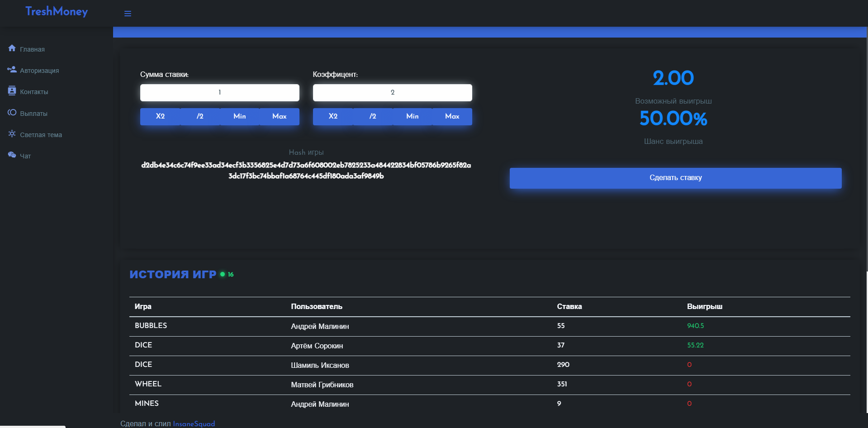The height and width of the screenshot is (428, 868).
Task: Click the hamburger menu icon
Action: (x=128, y=14)
